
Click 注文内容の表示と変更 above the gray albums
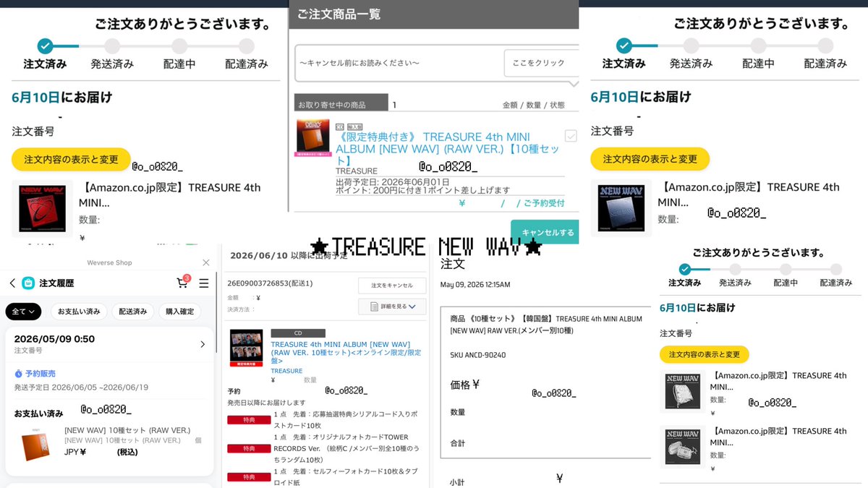click(x=704, y=354)
